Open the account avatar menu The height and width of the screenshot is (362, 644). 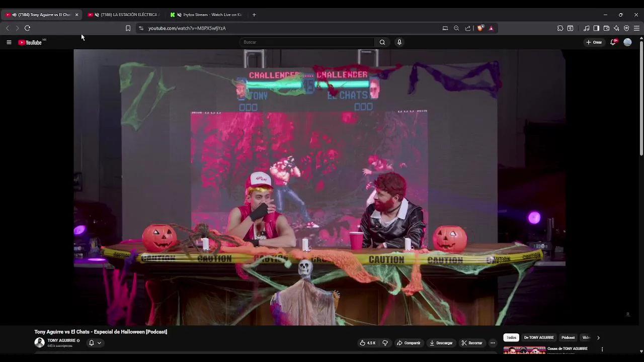627,42
